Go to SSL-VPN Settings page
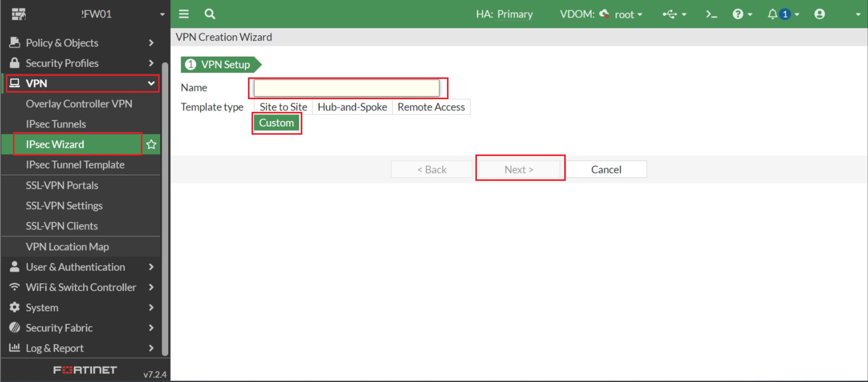Image resolution: width=868 pixels, height=382 pixels. coord(64,206)
